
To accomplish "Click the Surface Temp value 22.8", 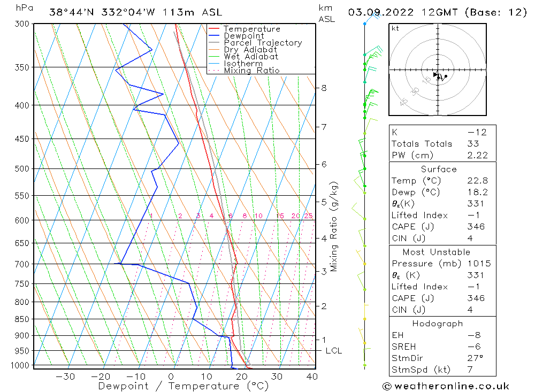I will click(478, 180).
